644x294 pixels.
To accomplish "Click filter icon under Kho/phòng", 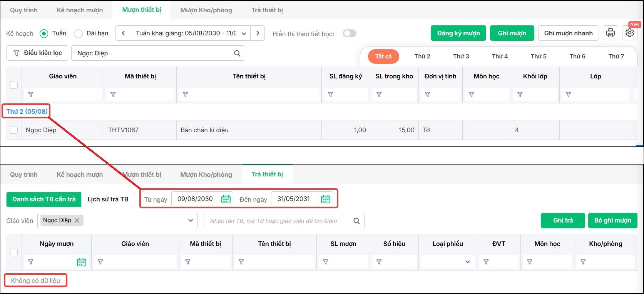I will [x=583, y=262].
